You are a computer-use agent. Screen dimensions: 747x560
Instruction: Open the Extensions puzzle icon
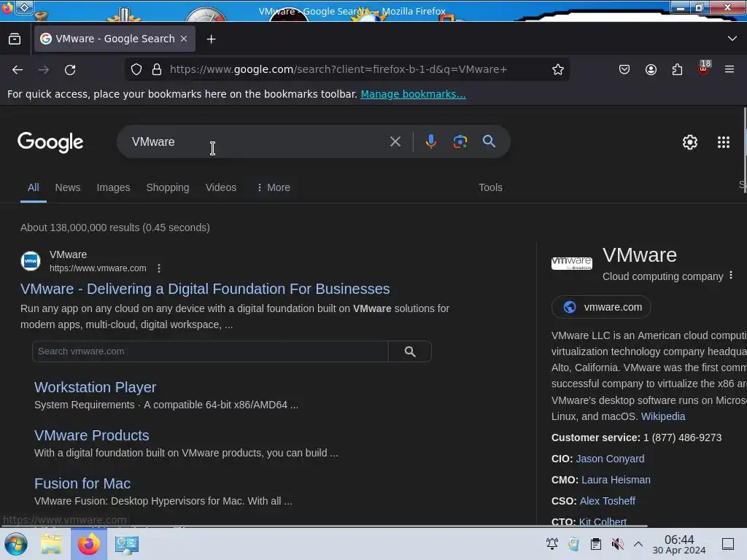[x=677, y=69]
